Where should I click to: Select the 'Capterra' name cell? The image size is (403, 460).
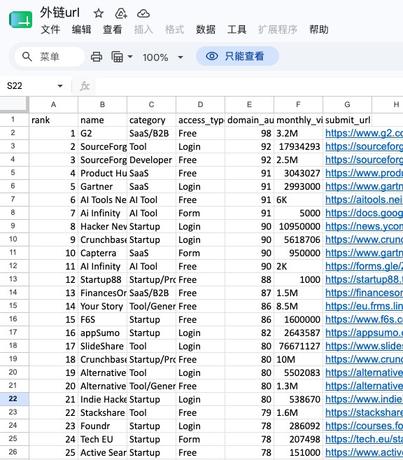coord(102,253)
